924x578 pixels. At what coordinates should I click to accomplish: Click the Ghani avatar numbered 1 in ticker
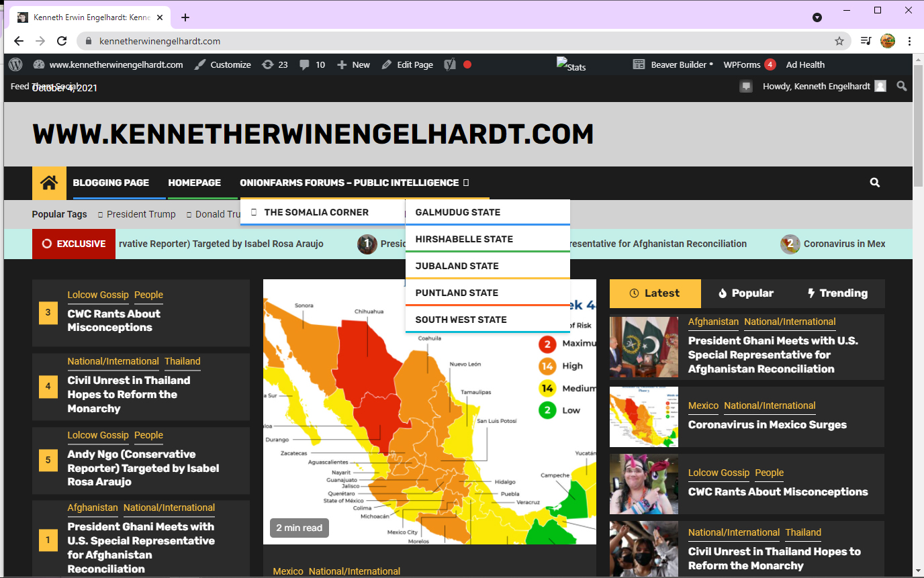tap(367, 244)
